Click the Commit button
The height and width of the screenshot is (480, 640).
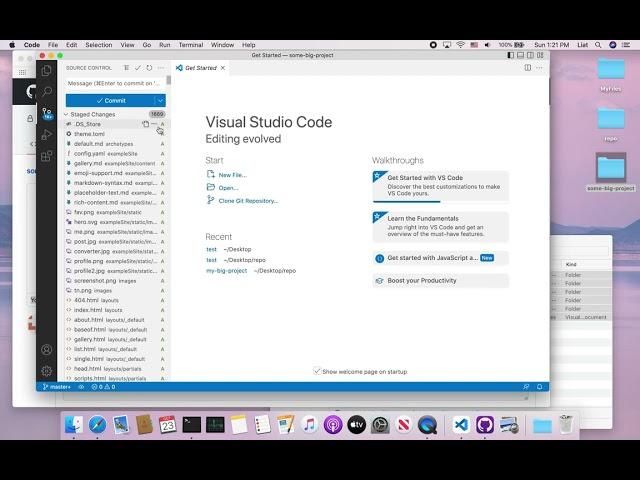click(110, 100)
